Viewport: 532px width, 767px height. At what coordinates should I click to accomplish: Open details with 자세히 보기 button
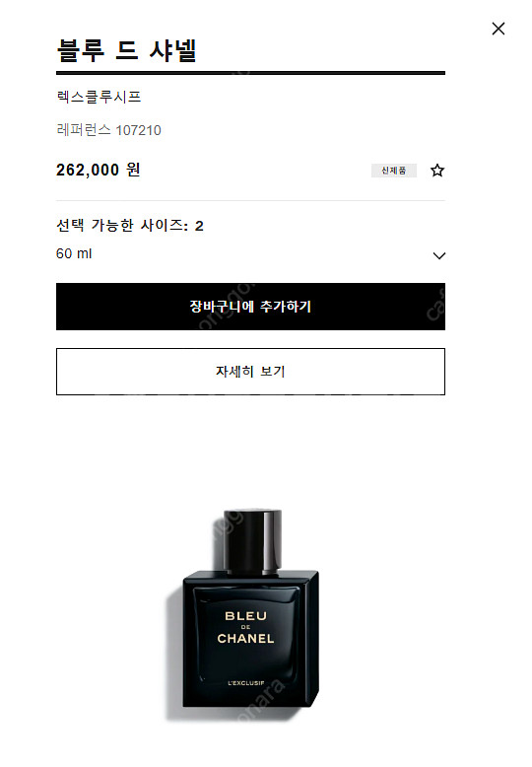[250, 372]
